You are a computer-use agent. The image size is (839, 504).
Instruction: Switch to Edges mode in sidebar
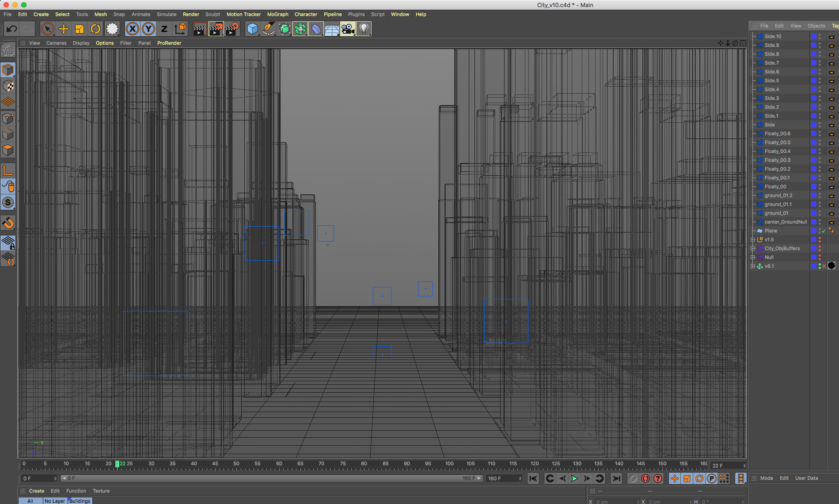coord(8,134)
